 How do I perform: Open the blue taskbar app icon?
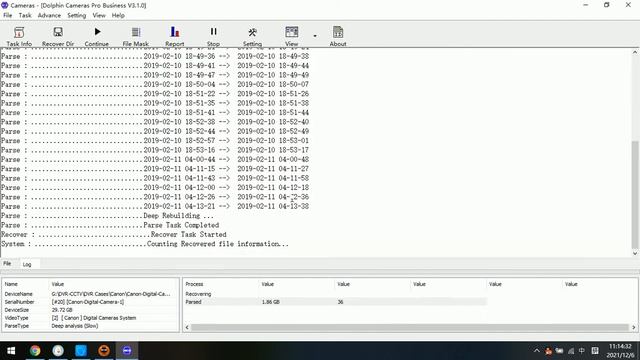coord(81,351)
